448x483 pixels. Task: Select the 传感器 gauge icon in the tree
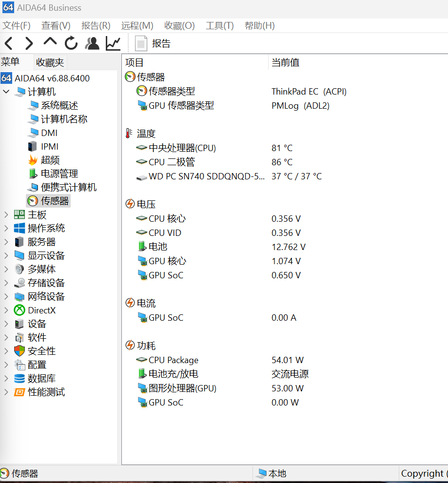(32, 201)
